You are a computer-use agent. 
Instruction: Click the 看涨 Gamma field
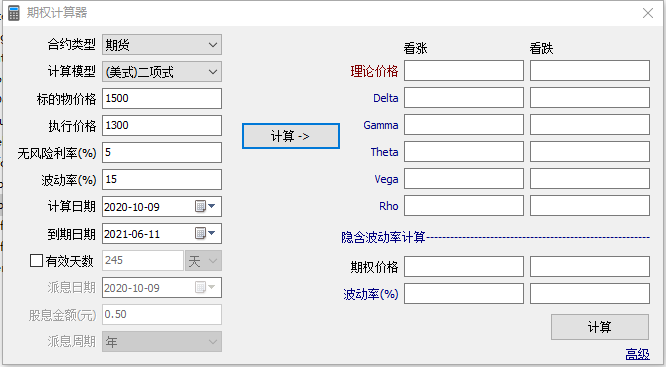464,124
